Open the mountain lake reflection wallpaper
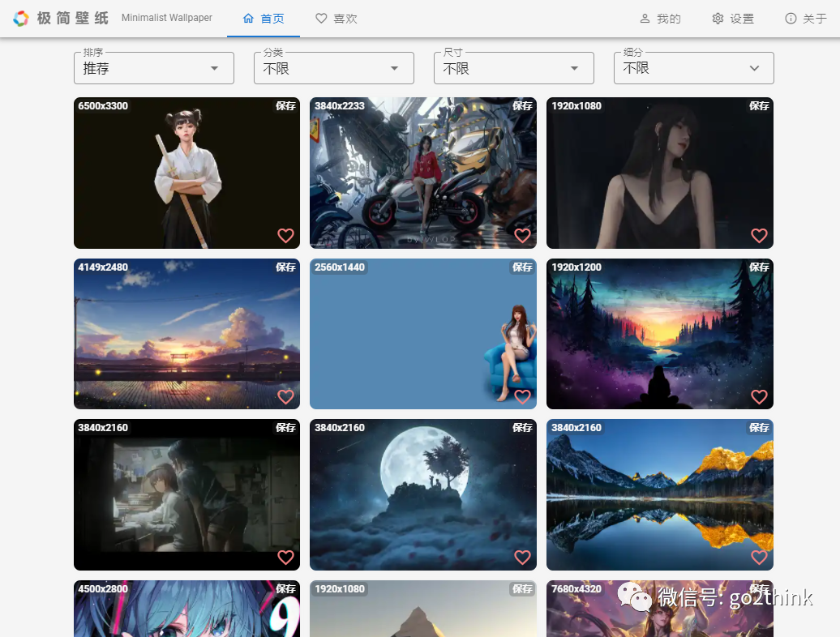The width and height of the screenshot is (840, 637). point(660,494)
